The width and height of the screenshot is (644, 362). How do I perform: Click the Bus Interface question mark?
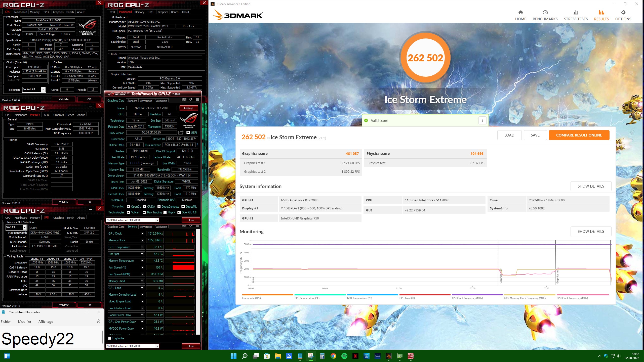(197, 145)
